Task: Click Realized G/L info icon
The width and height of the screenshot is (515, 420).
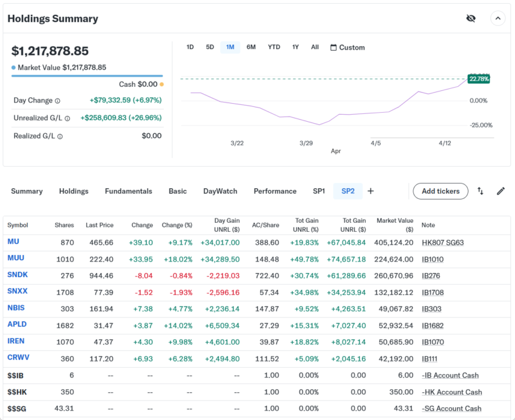Action: coord(61,136)
